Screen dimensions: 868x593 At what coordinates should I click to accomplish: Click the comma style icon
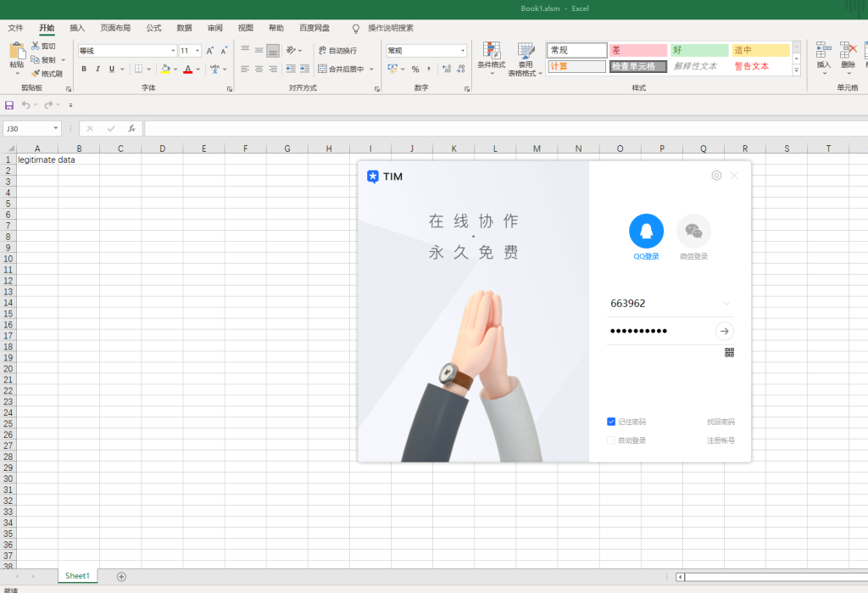429,69
